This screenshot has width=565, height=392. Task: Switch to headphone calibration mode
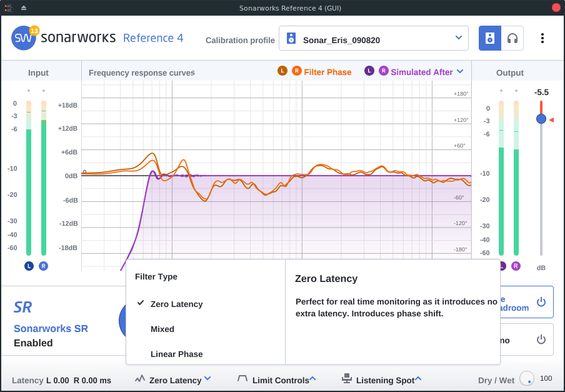[x=512, y=38]
